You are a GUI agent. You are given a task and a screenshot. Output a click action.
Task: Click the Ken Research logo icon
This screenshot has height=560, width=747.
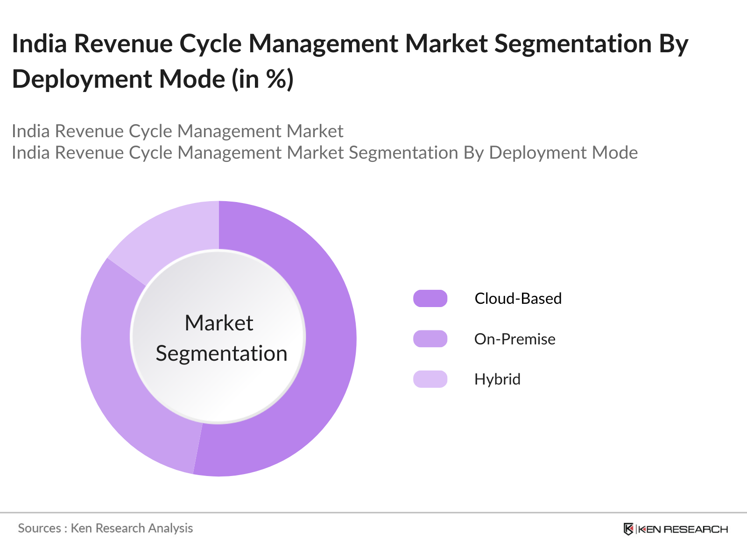628,529
